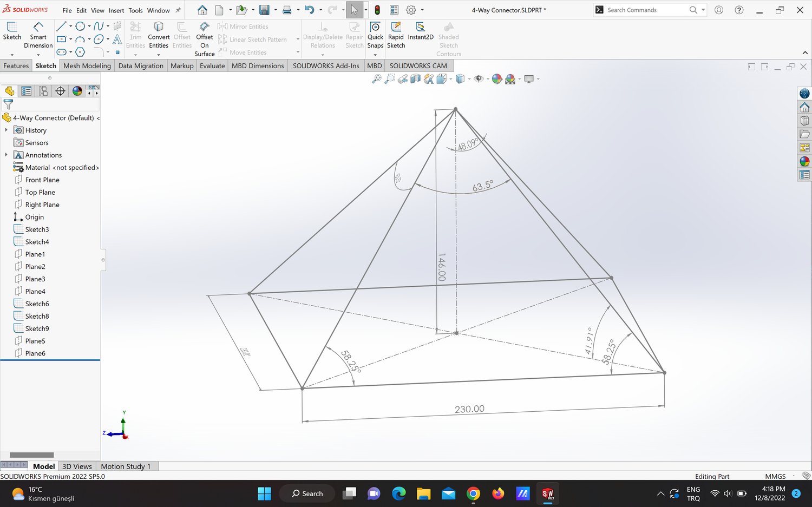This screenshot has width=812, height=507.
Task: Open the 3D Views tab
Action: click(77, 466)
